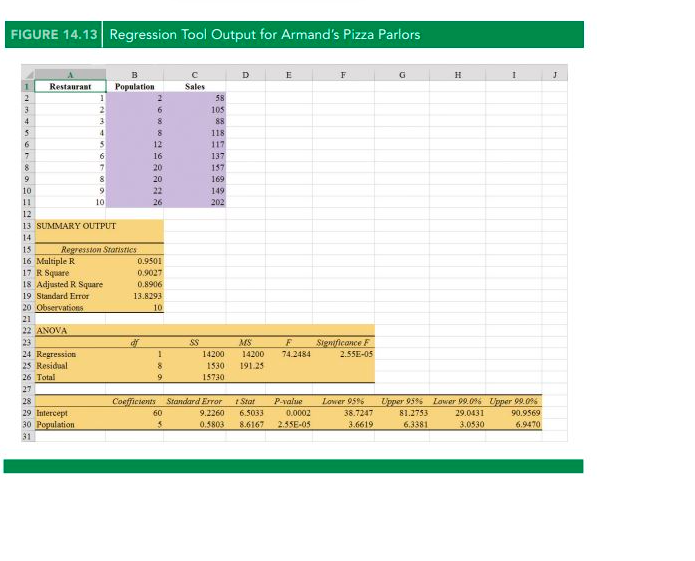Click sales value 169

(218, 179)
